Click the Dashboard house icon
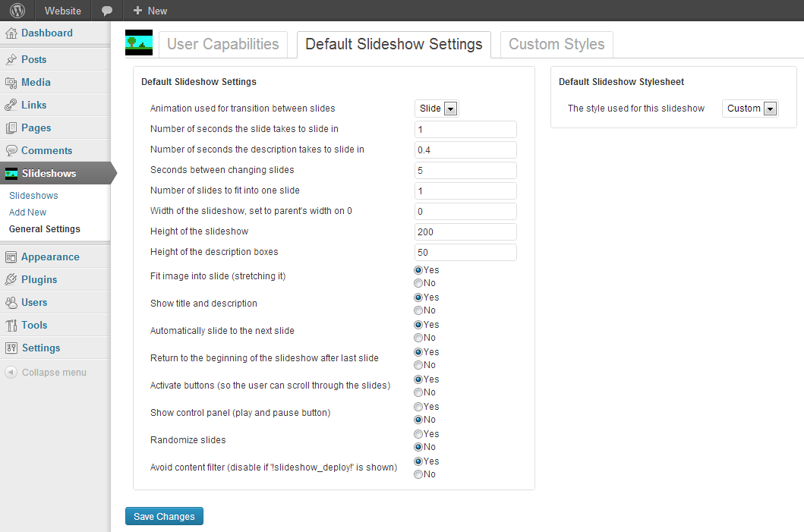The width and height of the screenshot is (804, 532). click(x=11, y=33)
